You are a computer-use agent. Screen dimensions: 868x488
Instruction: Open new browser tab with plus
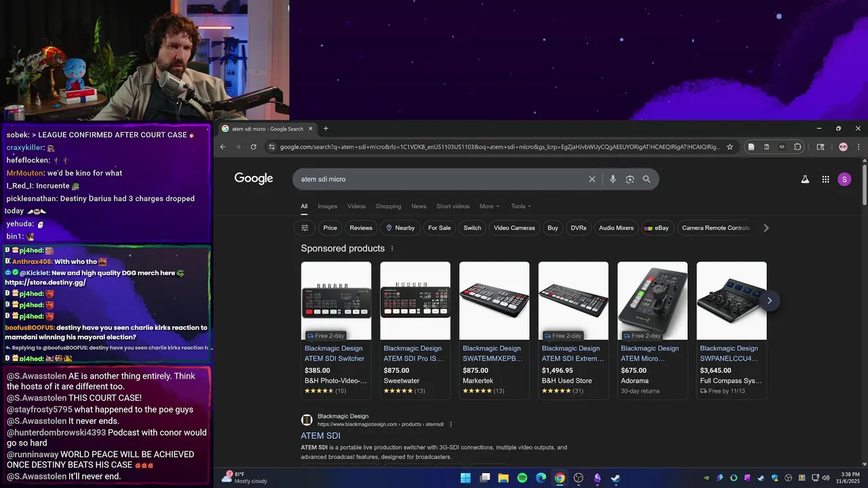[x=325, y=129]
